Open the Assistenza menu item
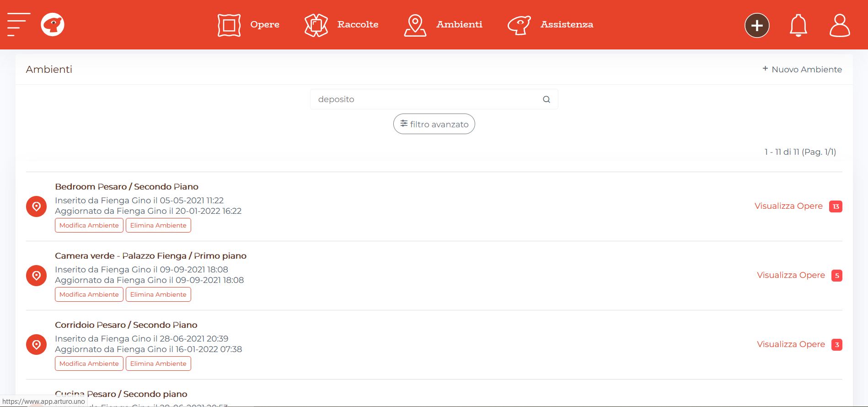This screenshot has width=868, height=407. (550, 25)
